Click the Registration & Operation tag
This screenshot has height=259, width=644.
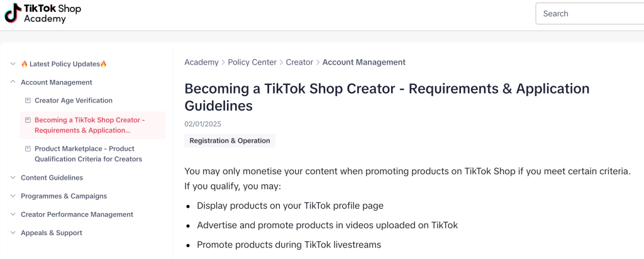click(230, 141)
